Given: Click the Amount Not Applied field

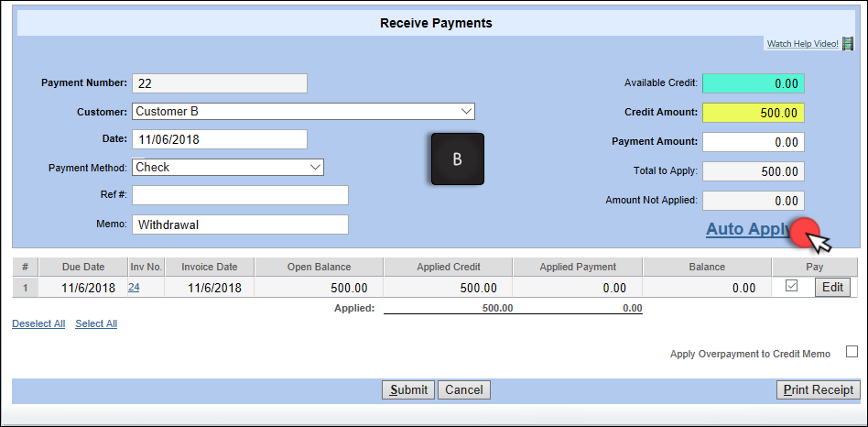Looking at the screenshot, I should [x=754, y=201].
